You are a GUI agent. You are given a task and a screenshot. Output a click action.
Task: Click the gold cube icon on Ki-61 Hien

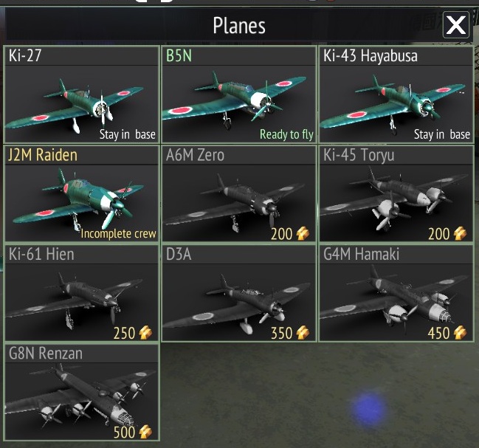[x=145, y=333]
